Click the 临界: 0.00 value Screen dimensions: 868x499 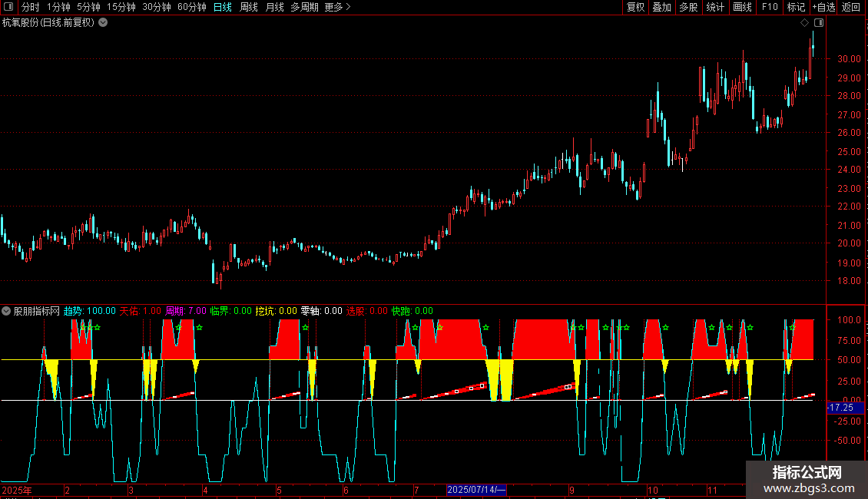tap(231, 311)
